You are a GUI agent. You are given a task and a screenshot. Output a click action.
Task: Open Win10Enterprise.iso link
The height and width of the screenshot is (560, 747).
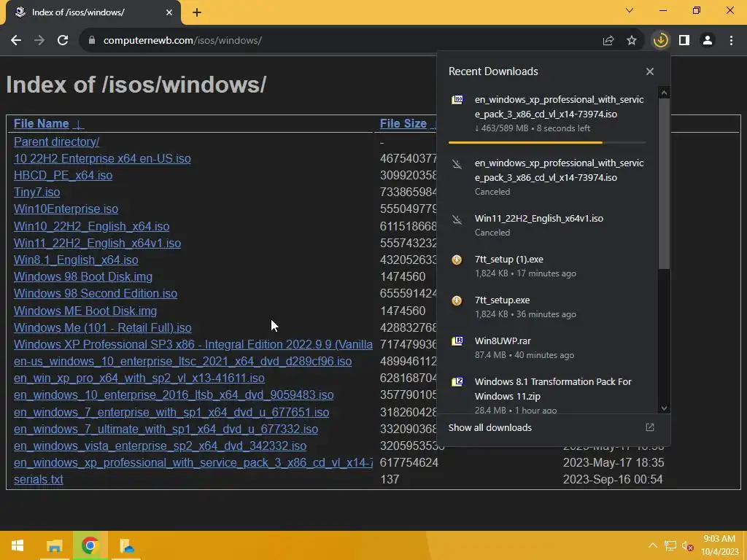pos(66,209)
